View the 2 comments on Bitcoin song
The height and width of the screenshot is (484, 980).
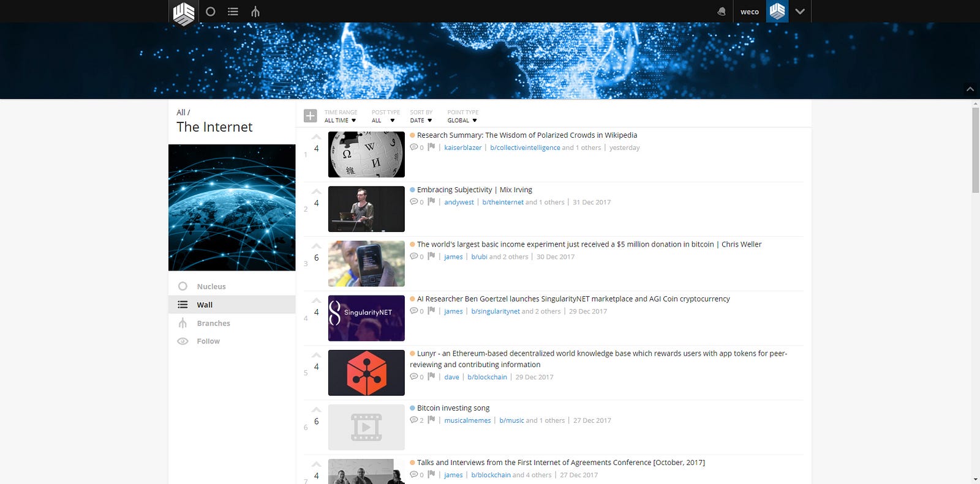(x=417, y=420)
